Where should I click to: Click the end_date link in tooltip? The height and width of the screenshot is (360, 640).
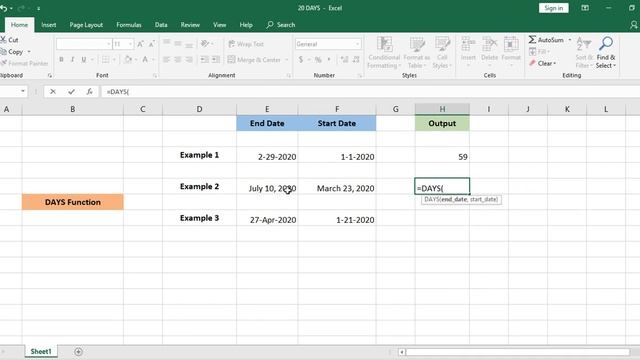tap(454, 199)
